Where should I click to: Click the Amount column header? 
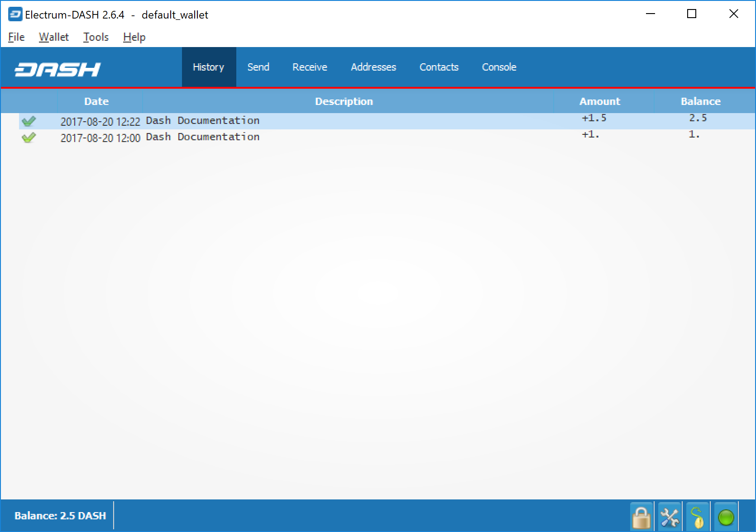point(599,101)
